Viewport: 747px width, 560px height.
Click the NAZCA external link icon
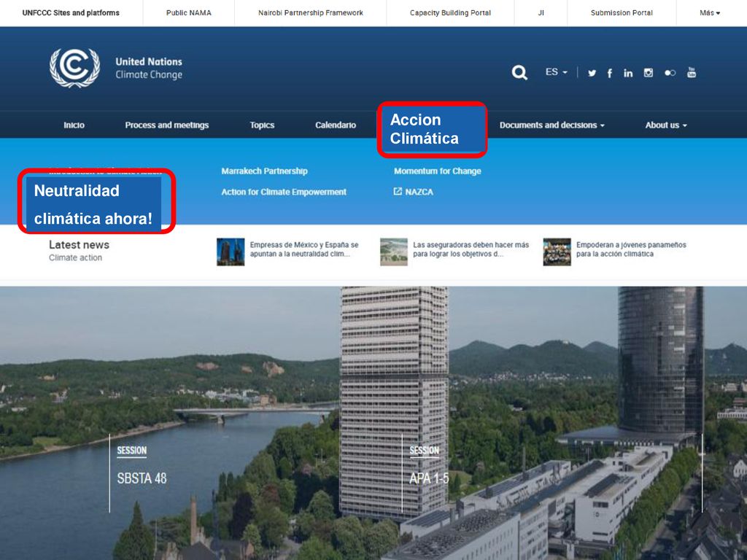pyautogui.click(x=398, y=192)
